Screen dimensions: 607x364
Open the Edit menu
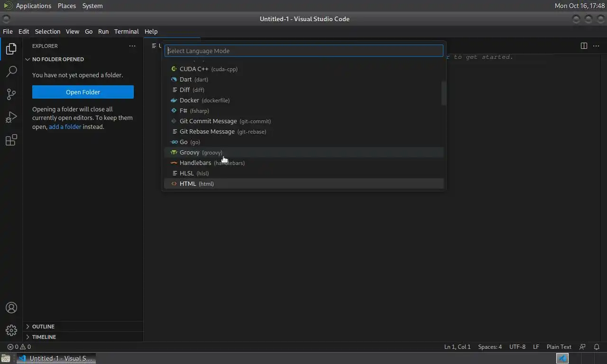click(24, 31)
